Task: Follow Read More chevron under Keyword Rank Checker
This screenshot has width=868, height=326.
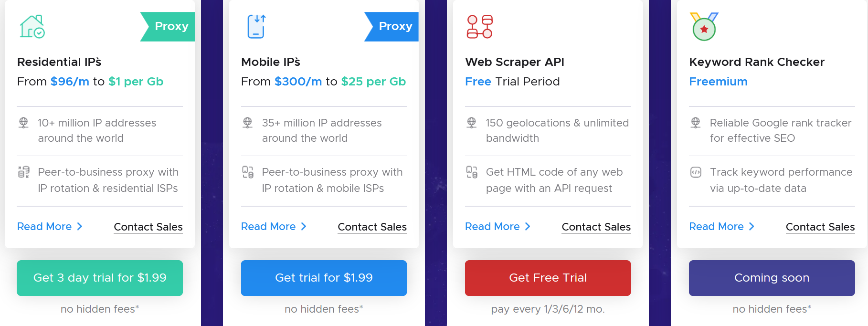Action: 752,226
